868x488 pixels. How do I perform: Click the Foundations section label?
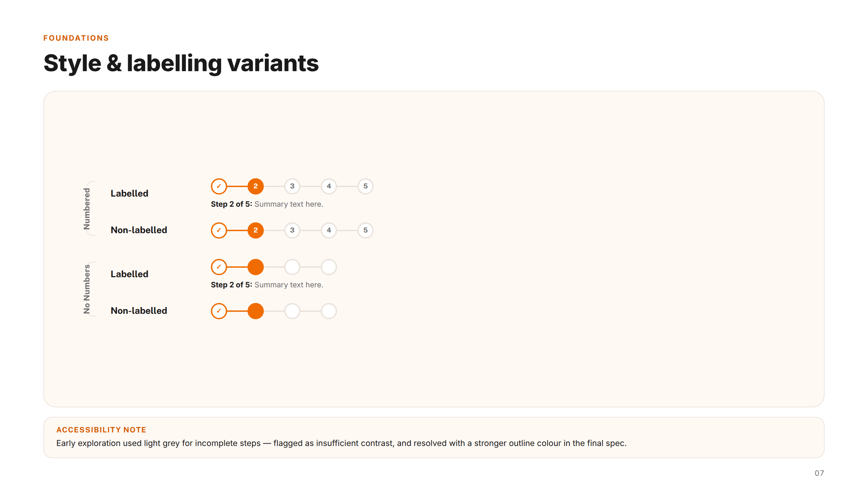76,38
